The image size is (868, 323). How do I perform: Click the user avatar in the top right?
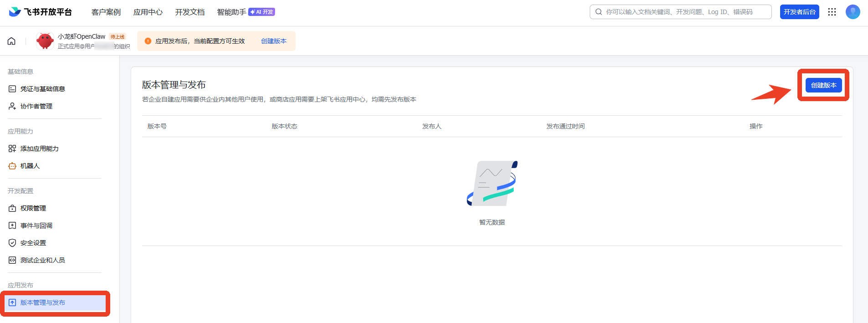coord(853,12)
